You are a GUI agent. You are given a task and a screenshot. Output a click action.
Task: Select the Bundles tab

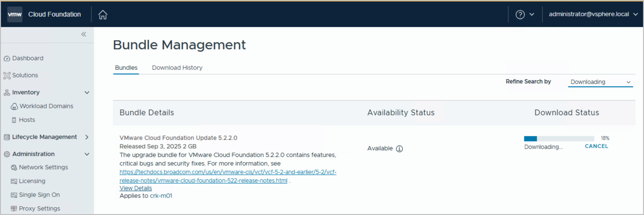126,68
